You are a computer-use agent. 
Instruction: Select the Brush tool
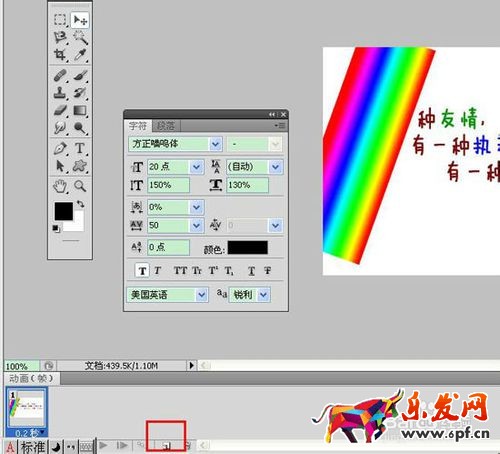tap(80, 75)
